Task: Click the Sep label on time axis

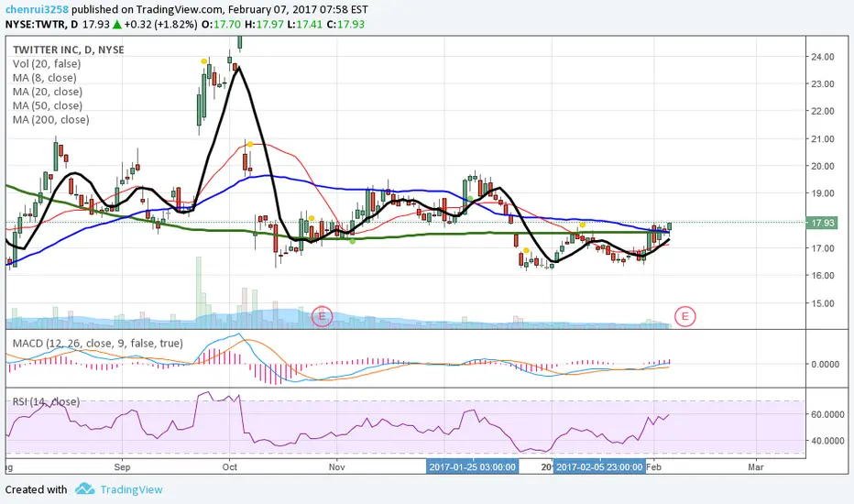Action: tap(123, 467)
